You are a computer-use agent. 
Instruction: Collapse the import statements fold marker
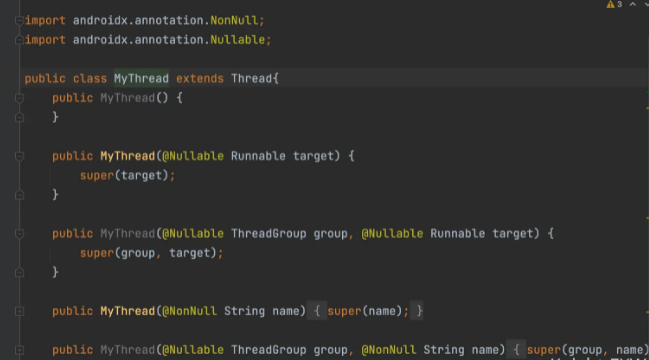tap(19, 20)
